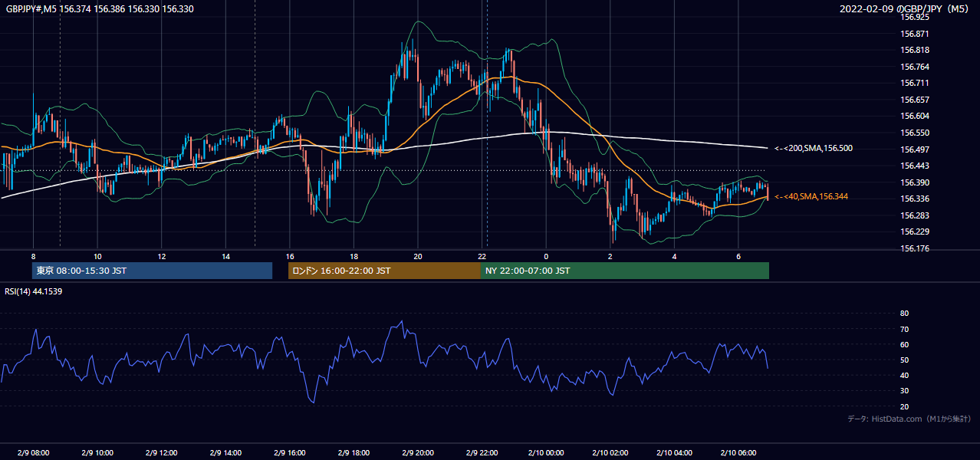
Task: Click hour label 12 under price chart
Action: (x=161, y=256)
